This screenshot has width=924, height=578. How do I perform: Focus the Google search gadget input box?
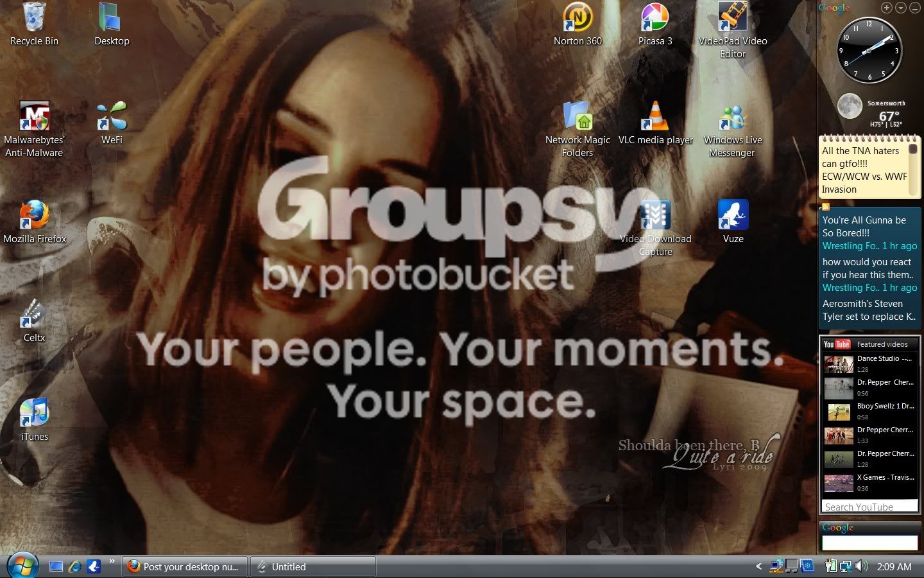[x=869, y=543]
